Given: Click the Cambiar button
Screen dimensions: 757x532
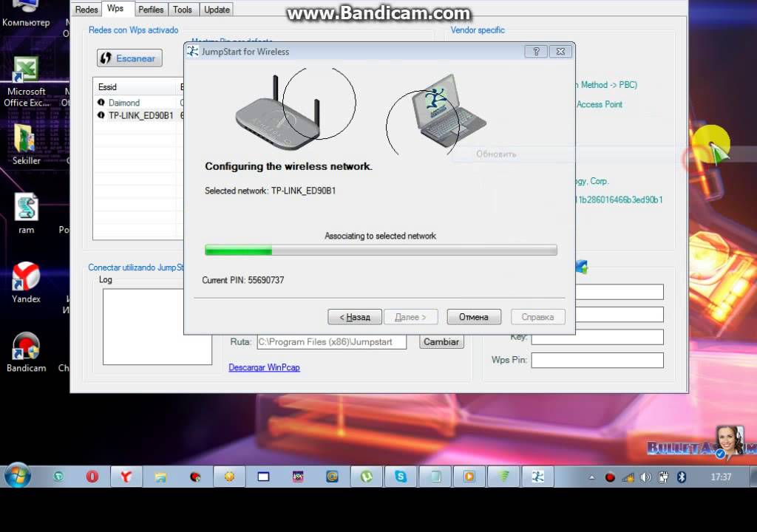Looking at the screenshot, I should [x=441, y=342].
